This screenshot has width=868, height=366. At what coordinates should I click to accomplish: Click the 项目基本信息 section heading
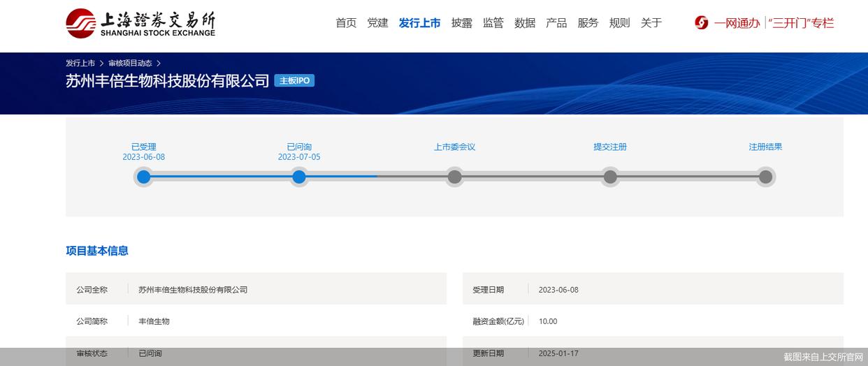[x=97, y=251]
